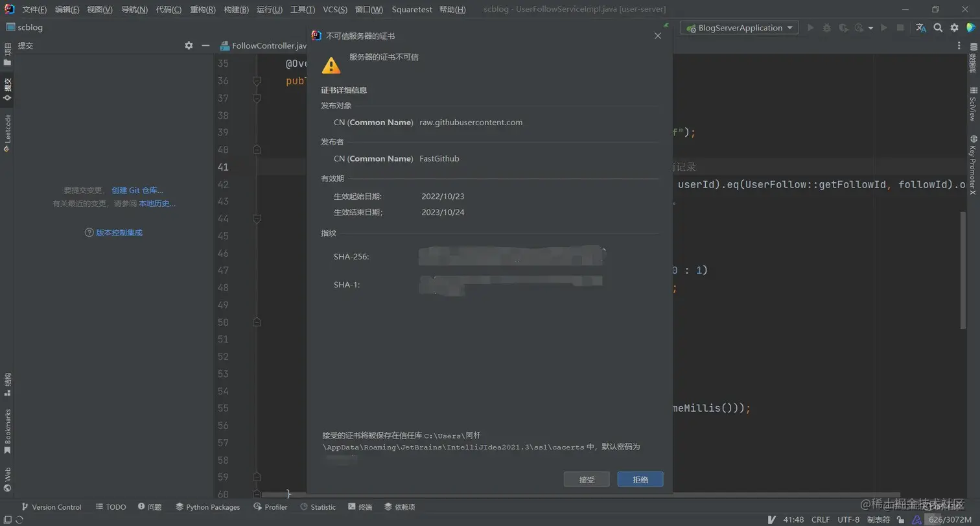Image resolution: width=980 pixels, height=526 pixels.
Task: Click the colorful plugin icon at toolbar end
Action: point(971,27)
